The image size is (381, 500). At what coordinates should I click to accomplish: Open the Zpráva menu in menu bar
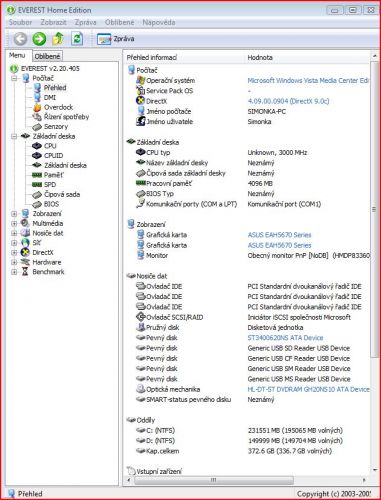[86, 22]
